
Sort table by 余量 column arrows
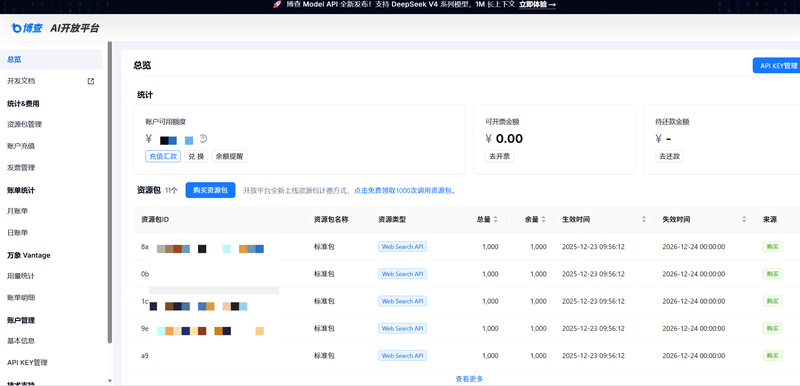click(x=544, y=219)
